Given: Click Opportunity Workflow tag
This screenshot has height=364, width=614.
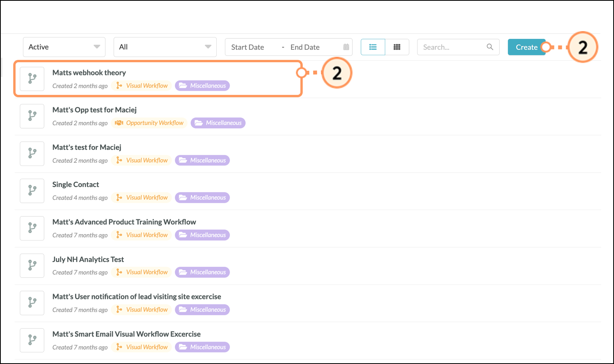Looking at the screenshot, I should pos(150,123).
